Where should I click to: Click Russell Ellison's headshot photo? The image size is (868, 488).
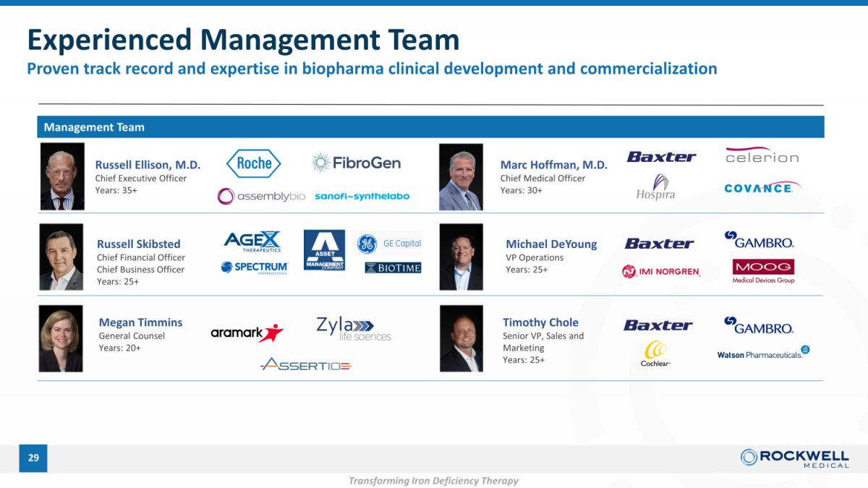62,176
